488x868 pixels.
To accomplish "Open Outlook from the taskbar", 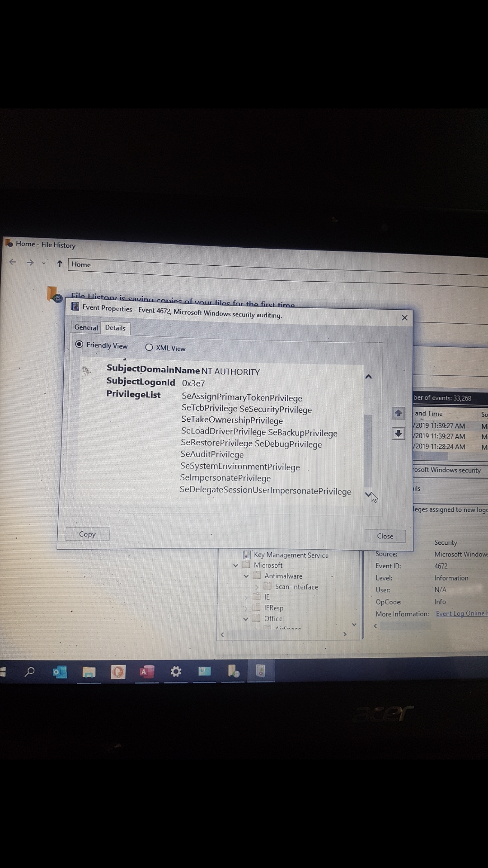I will (x=60, y=672).
